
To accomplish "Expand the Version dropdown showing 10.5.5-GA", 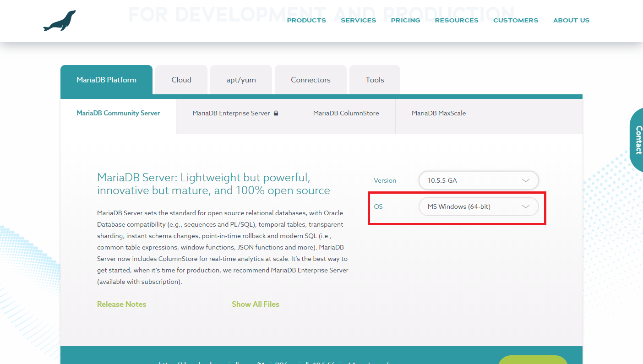I will tap(479, 180).
